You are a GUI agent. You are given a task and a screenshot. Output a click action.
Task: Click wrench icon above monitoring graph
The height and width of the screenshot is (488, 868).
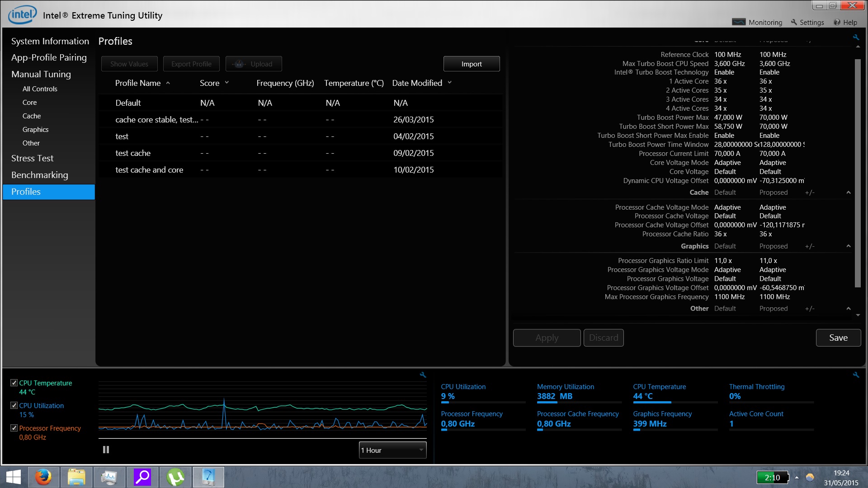pyautogui.click(x=423, y=375)
